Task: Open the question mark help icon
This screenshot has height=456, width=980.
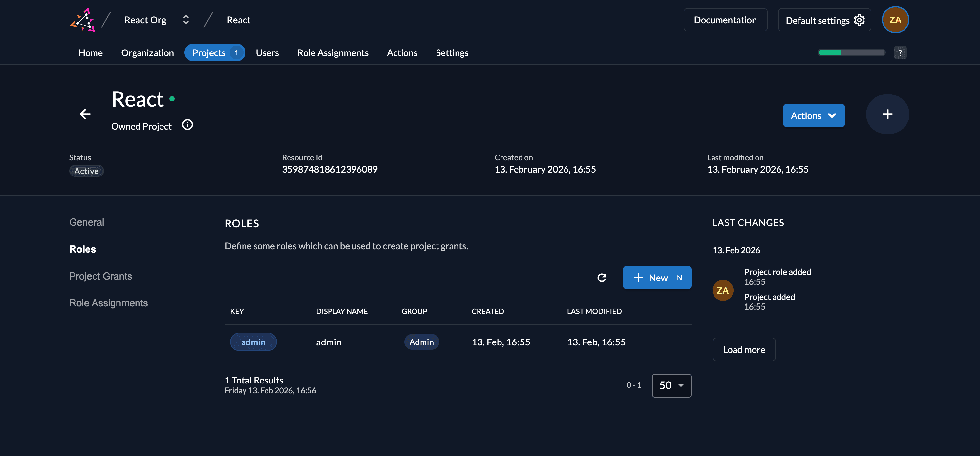Action: 900,53
